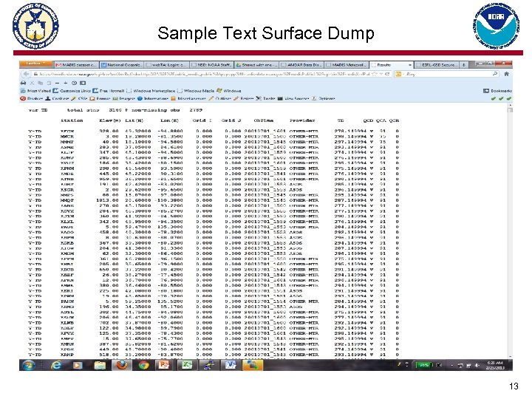This screenshot has width=532, height=399.
Task: Open the Windows Start button
Action: click(29, 365)
